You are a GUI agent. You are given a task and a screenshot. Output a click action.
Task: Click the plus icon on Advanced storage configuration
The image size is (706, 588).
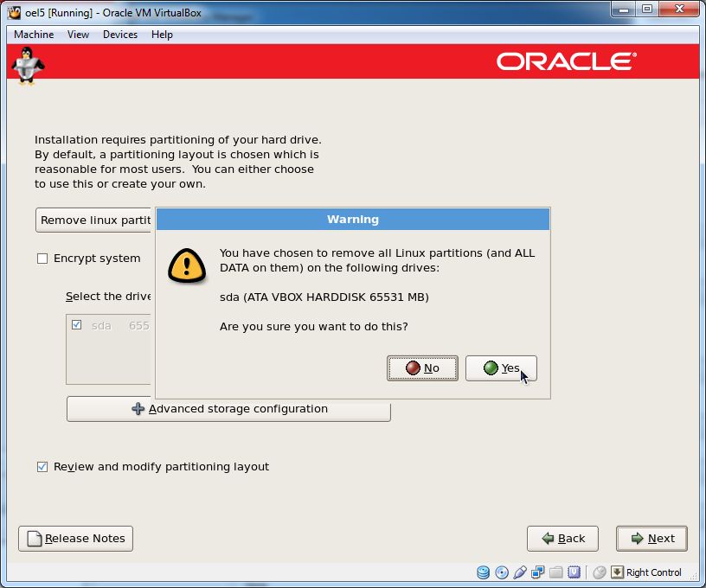click(138, 408)
